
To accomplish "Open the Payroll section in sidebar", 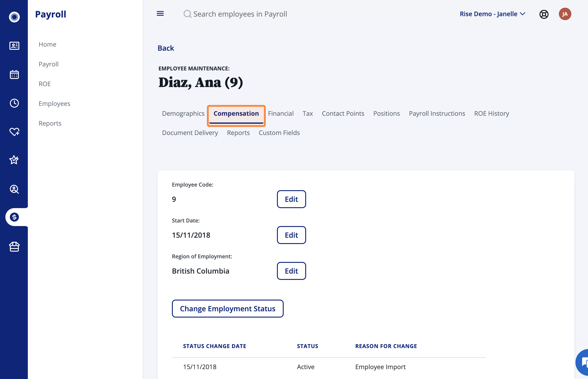I will [x=48, y=64].
